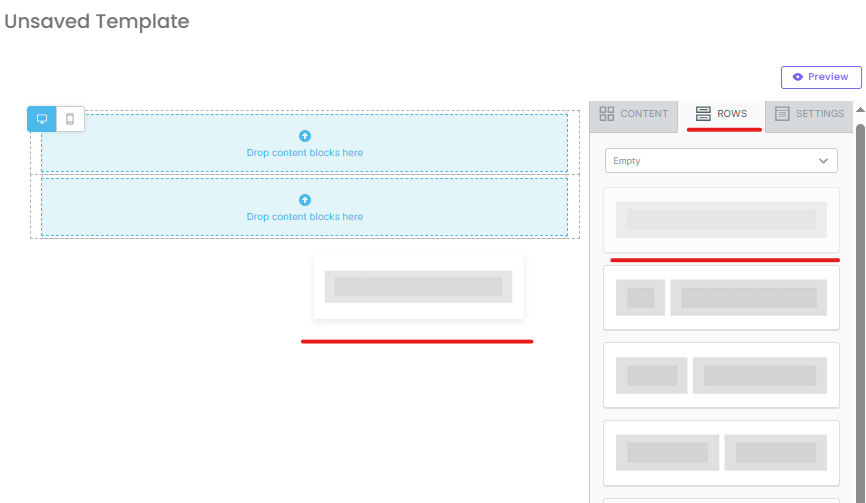This screenshot has height=503, width=866.
Task: Click upload arrow icon in top drop zone
Action: (305, 136)
